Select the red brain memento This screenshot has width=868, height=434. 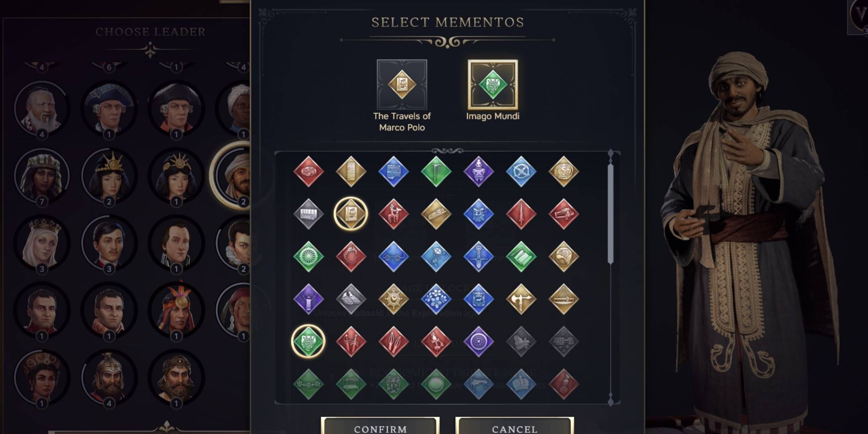tap(308, 172)
